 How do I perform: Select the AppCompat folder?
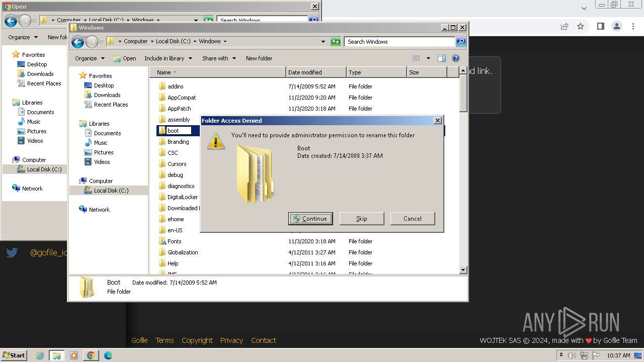coord(182,98)
